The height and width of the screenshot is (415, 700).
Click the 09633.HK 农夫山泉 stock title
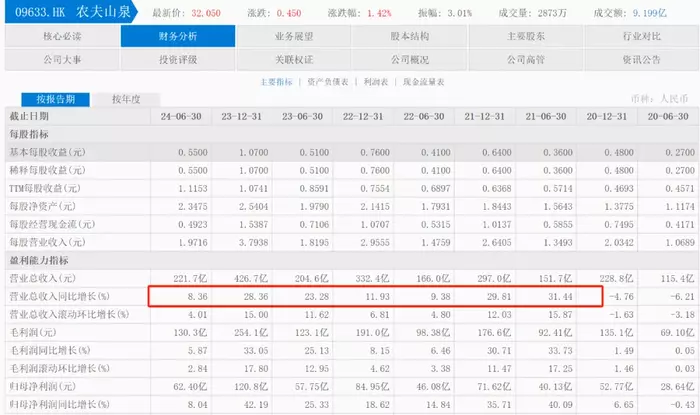[x=72, y=12]
